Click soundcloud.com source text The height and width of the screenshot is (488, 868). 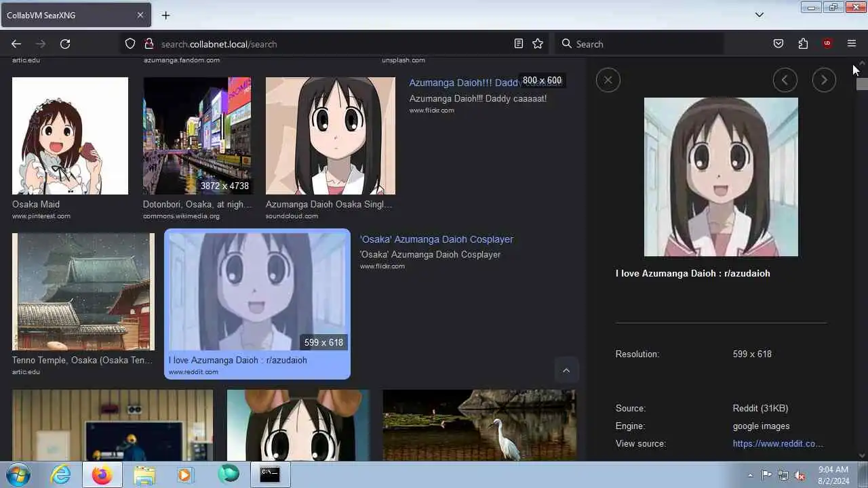[x=292, y=216]
